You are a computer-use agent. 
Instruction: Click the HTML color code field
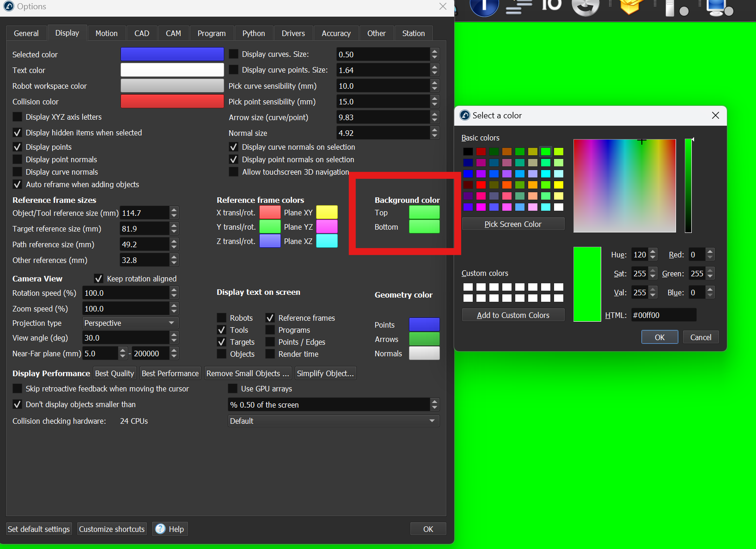663,315
